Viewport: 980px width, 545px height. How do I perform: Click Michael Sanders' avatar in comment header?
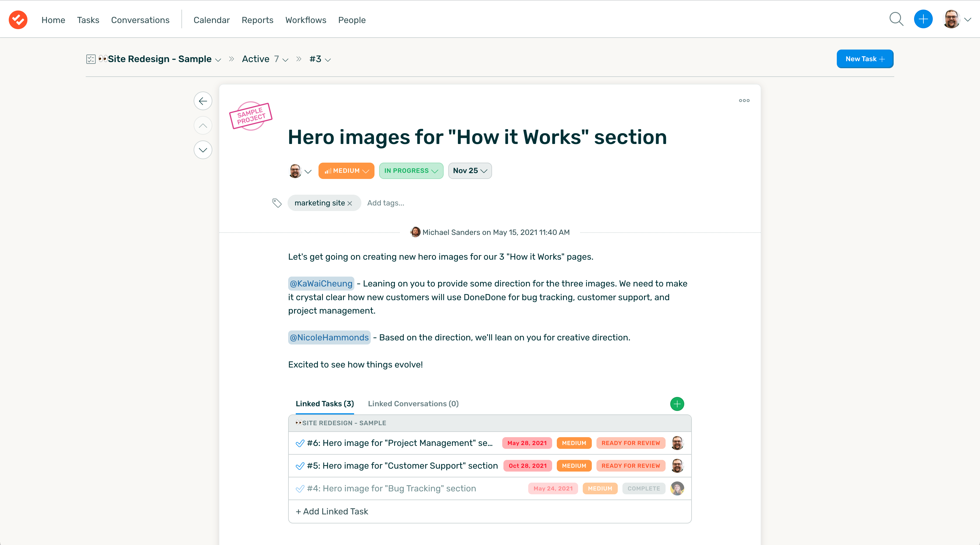tap(415, 232)
